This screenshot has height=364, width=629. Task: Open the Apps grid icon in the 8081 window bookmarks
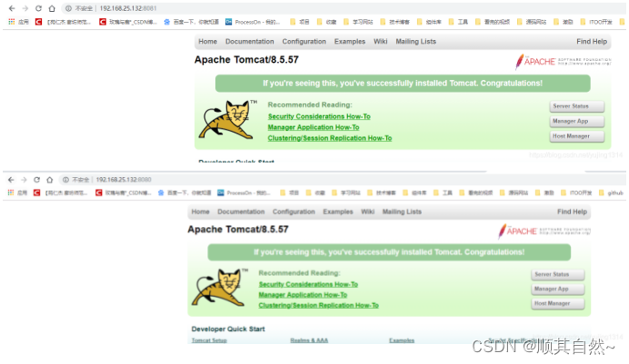[12, 22]
